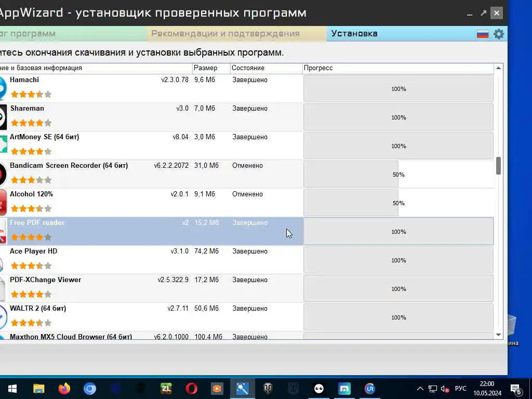
Task: Click the scroll down arrow of the list
Action: tap(498, 335)
